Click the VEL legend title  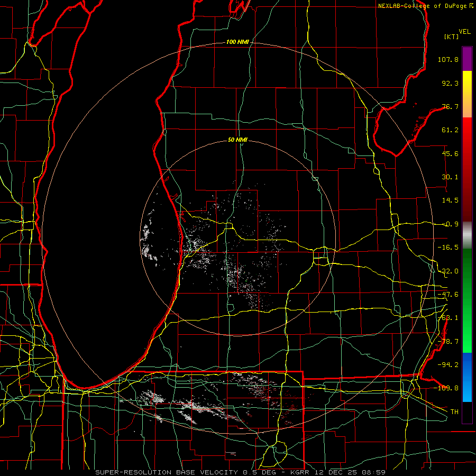[464, 31]
